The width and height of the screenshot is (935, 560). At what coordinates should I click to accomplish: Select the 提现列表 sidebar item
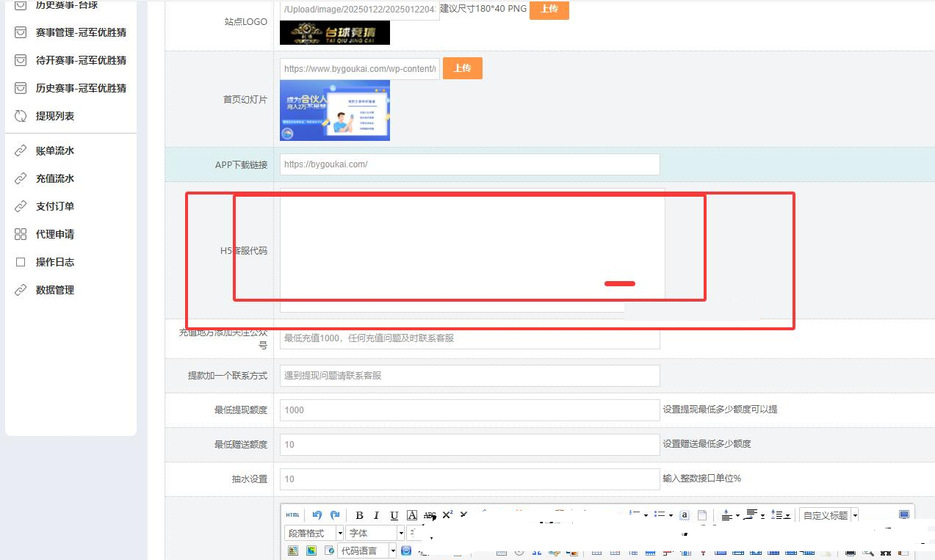(54, 115)
